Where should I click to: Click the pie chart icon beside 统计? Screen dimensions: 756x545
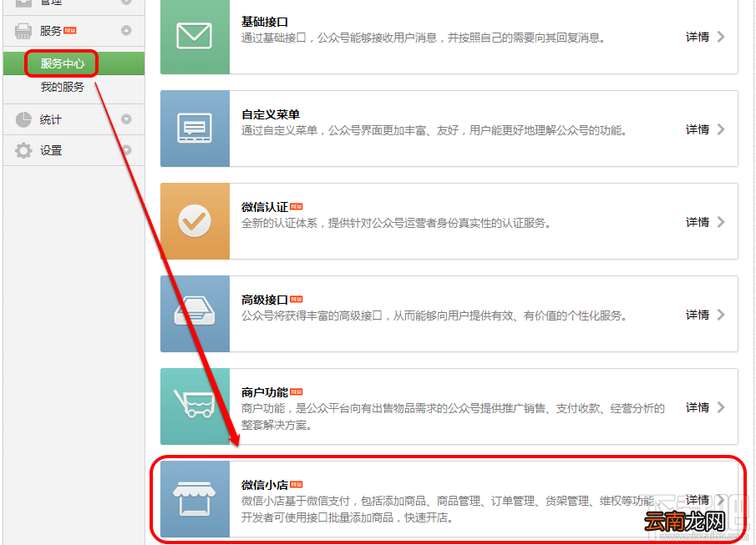(x=23, y=119)
